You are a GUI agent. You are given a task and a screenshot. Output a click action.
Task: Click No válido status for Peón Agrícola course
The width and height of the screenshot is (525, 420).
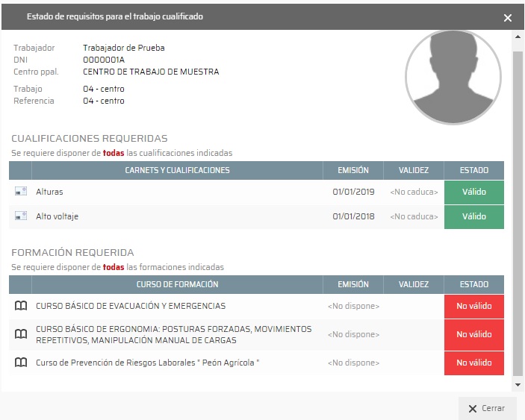tap(473, 363)
